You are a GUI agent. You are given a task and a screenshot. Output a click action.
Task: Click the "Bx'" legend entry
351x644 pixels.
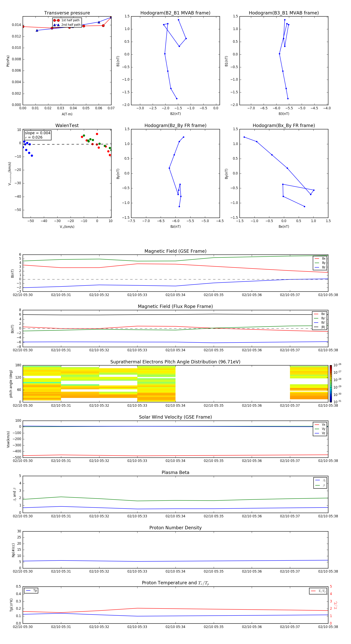pyautogui.click(x=320, y=314)
